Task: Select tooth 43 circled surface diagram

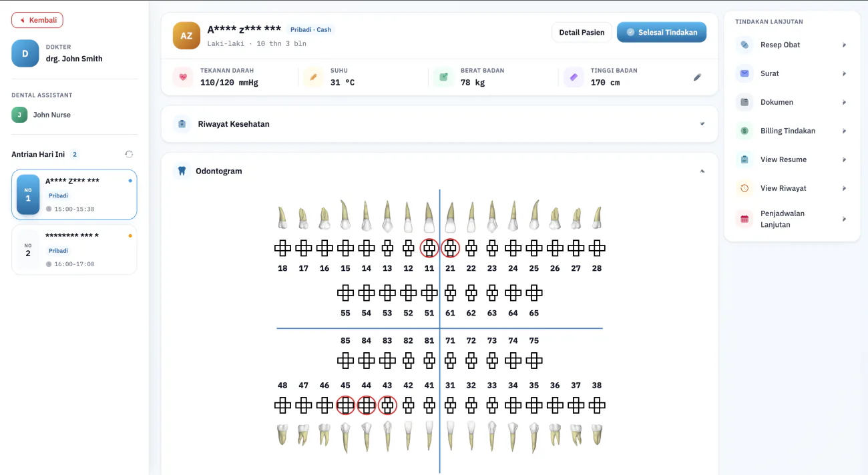Action: (x=387, y=405)
